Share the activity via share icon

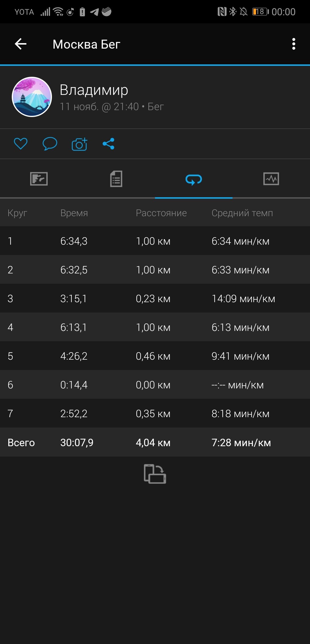108,144
